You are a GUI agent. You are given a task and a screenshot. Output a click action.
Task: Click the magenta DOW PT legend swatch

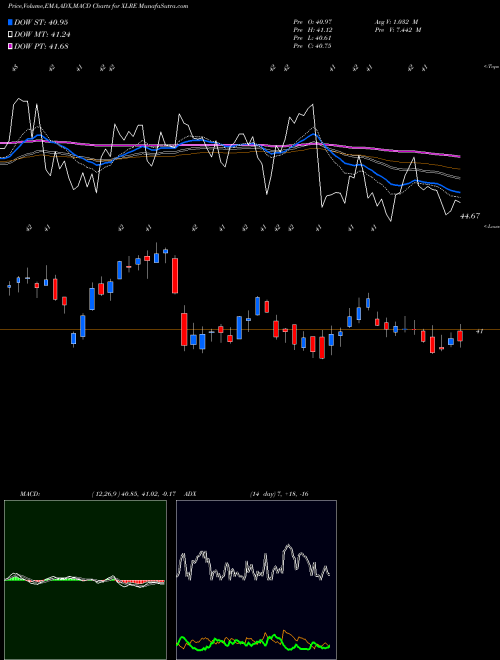point(11,46)
